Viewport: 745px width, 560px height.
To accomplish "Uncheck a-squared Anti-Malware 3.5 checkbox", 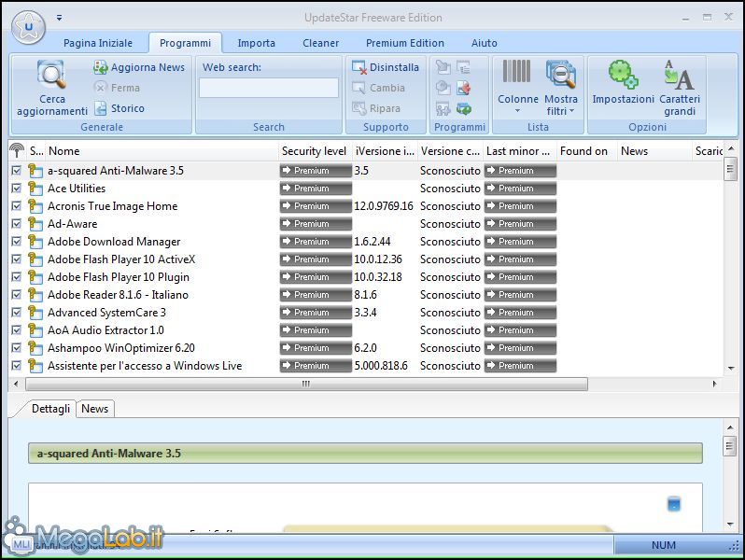I will [x=17, y=171].
